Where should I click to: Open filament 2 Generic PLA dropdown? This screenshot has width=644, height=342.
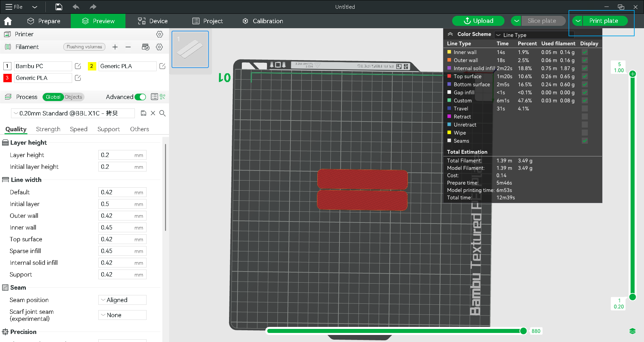[127, 66]
